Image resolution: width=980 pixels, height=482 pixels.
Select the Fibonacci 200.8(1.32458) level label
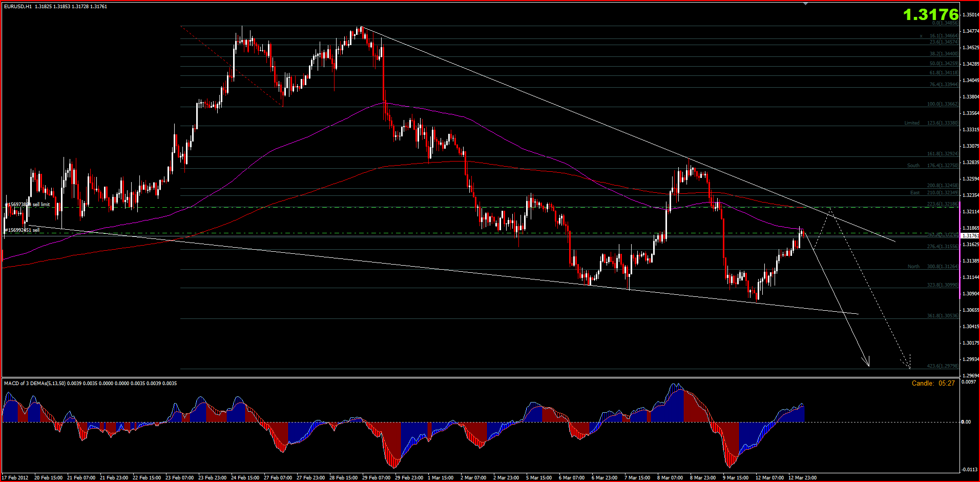point(943,186)
